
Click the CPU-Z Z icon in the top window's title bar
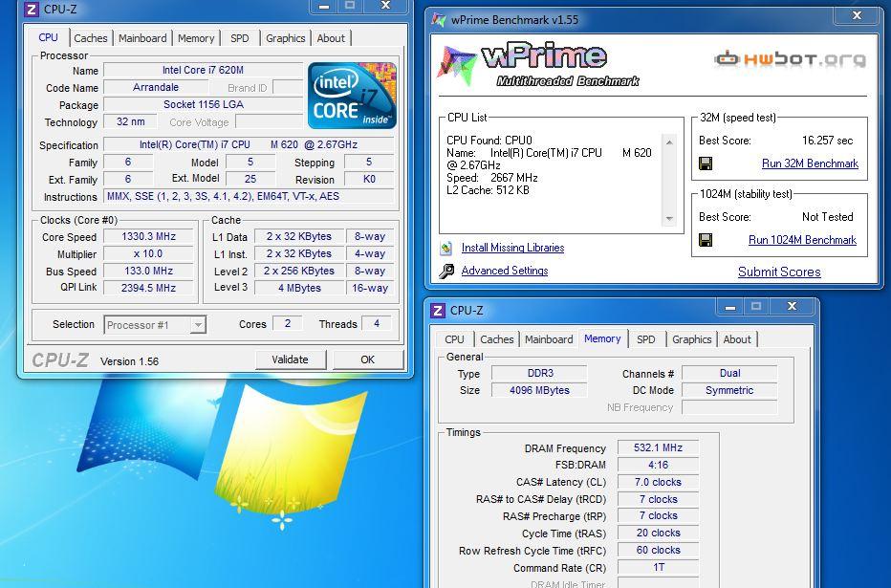pos(32,10)
